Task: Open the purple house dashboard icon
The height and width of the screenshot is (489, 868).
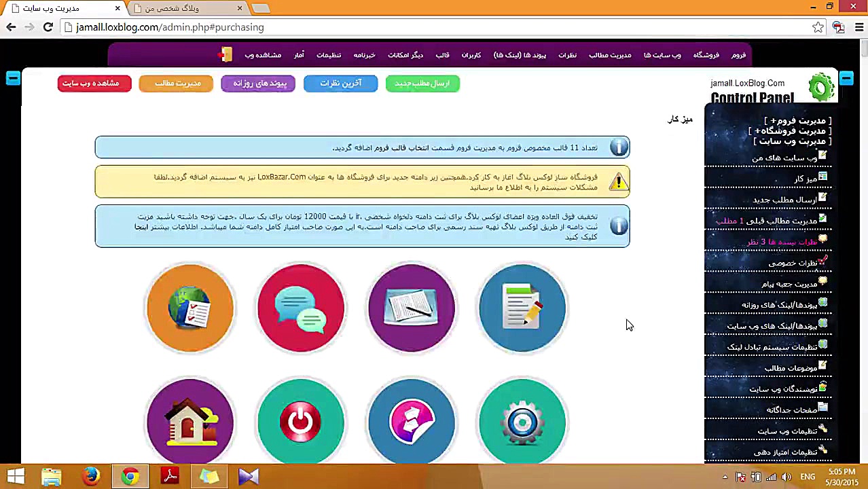Action: (190, 420)
